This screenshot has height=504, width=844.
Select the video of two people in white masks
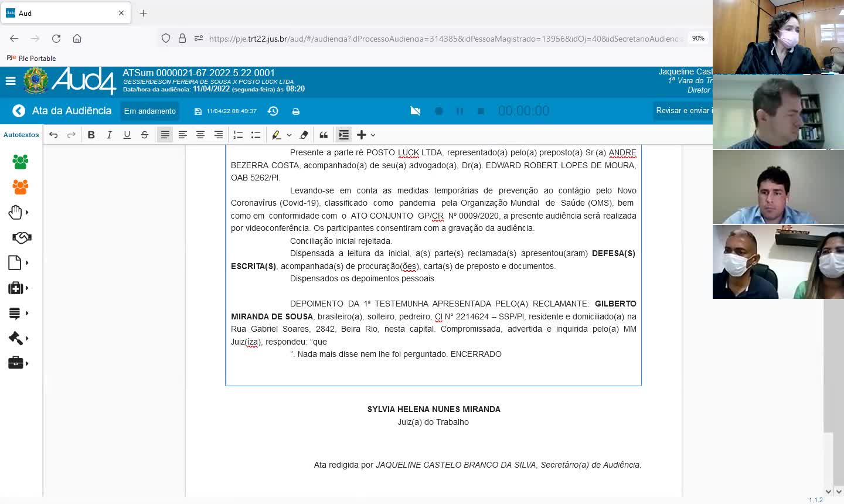coord(778,262)
